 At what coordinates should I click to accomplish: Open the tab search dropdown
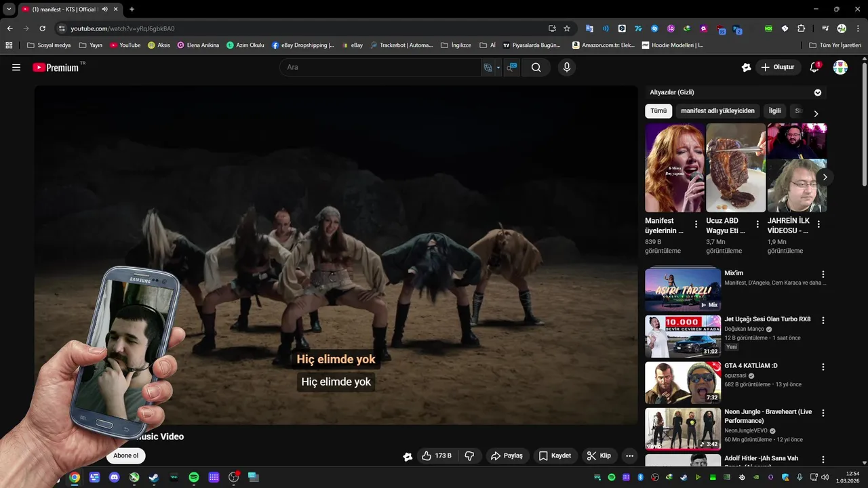click(x=9, y=9)
